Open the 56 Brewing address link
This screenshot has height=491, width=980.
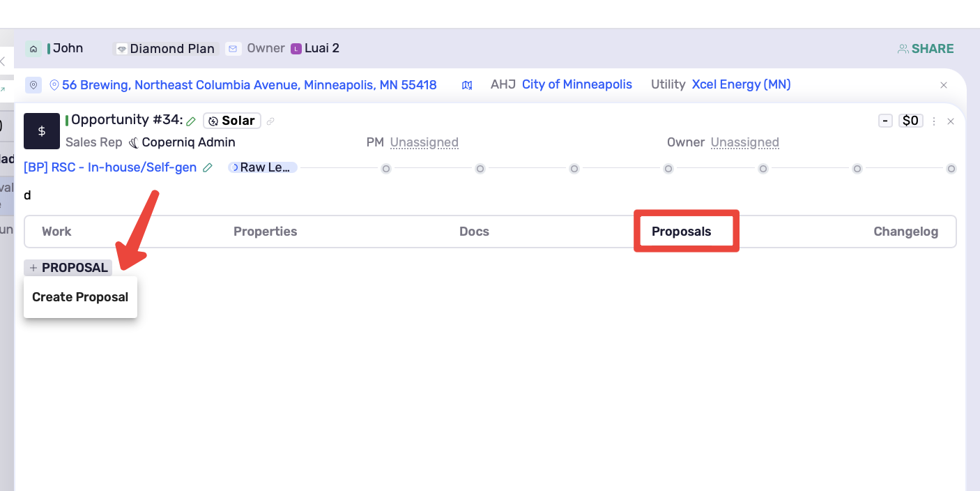[250, 85]
